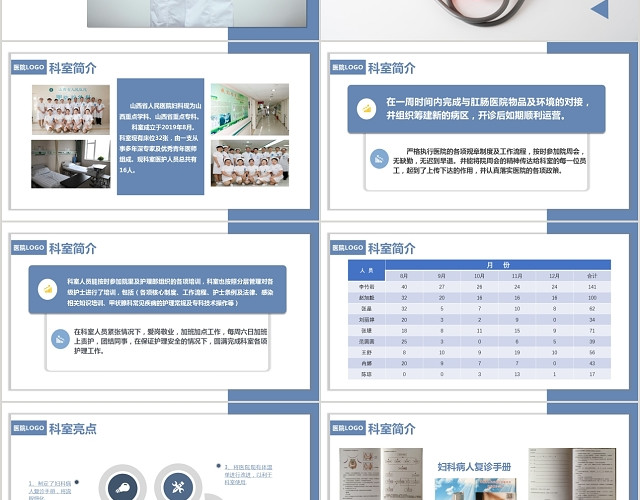Click 医院LOGO tag above the 科室人员能按时 banner
640x500 pixels.
[x=29, y=247]
